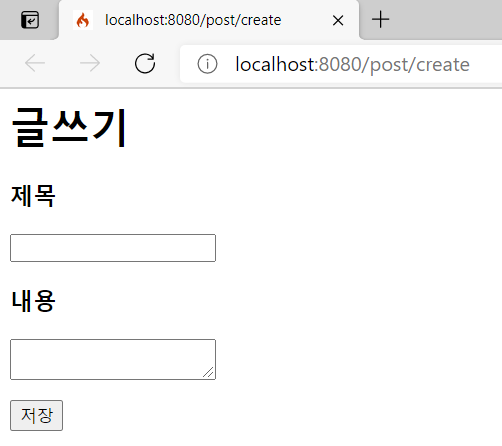Focus the 제목 text input field
502x446 pixels.
[113, 248]
